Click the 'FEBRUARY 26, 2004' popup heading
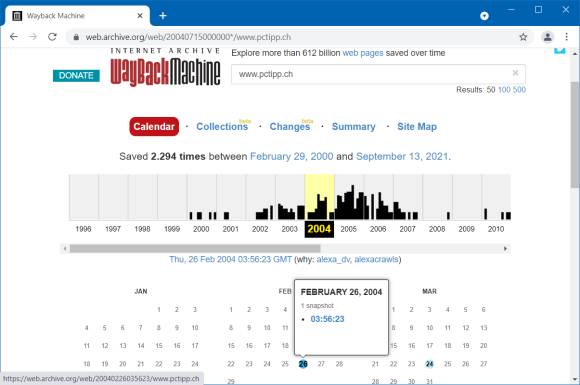Viewport: 580px width, 385px height. 341,292
